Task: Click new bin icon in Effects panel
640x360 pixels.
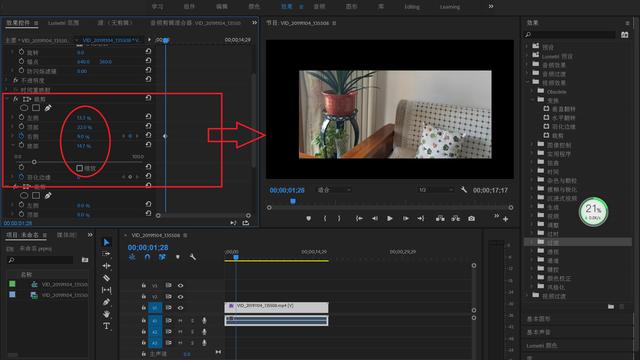Action: point(611,307)
